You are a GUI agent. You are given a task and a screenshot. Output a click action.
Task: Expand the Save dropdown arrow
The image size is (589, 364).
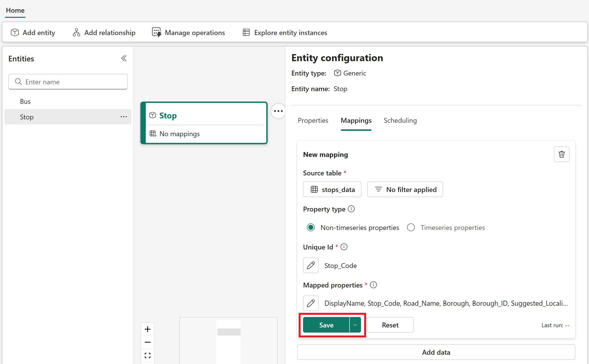(x=355, y=325)
